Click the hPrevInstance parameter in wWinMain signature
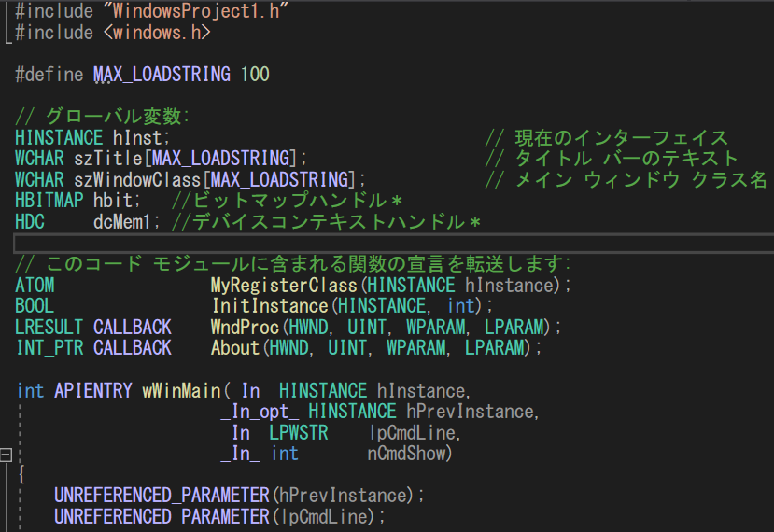 (x=470, y=412)
